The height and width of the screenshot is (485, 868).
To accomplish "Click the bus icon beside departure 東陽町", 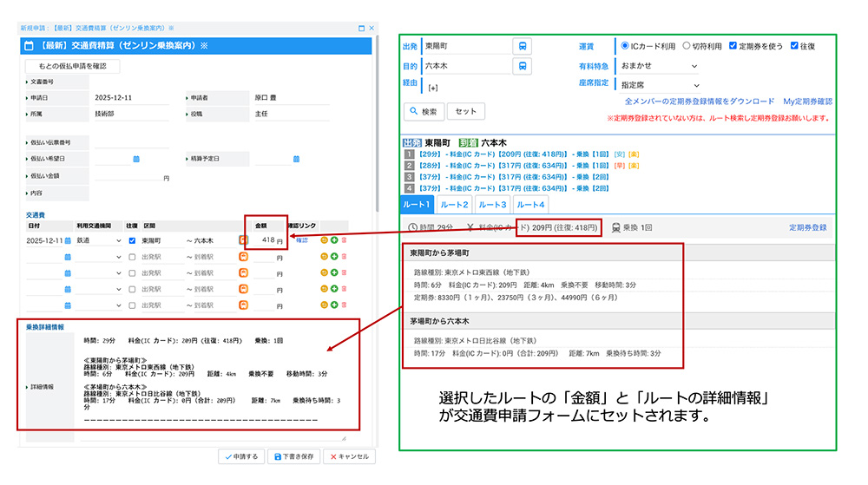I will tap(523, 46).
